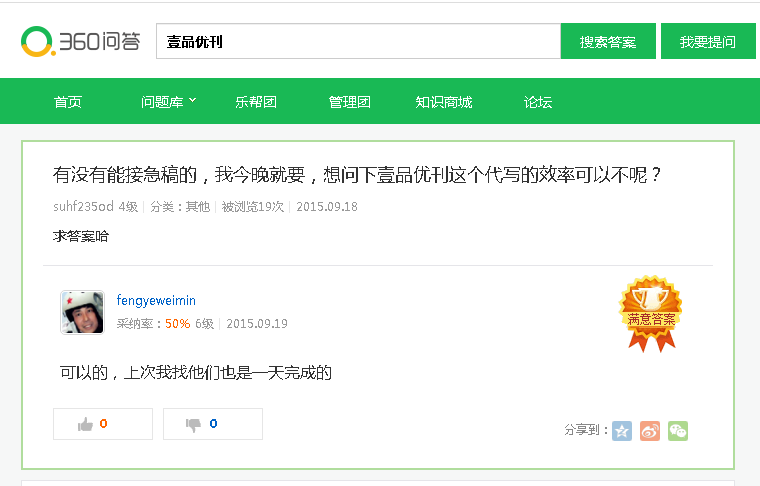Upvote the answer with thumbs-up button
The width and height of the screenshot is (760, 486).
coord(103,424)
